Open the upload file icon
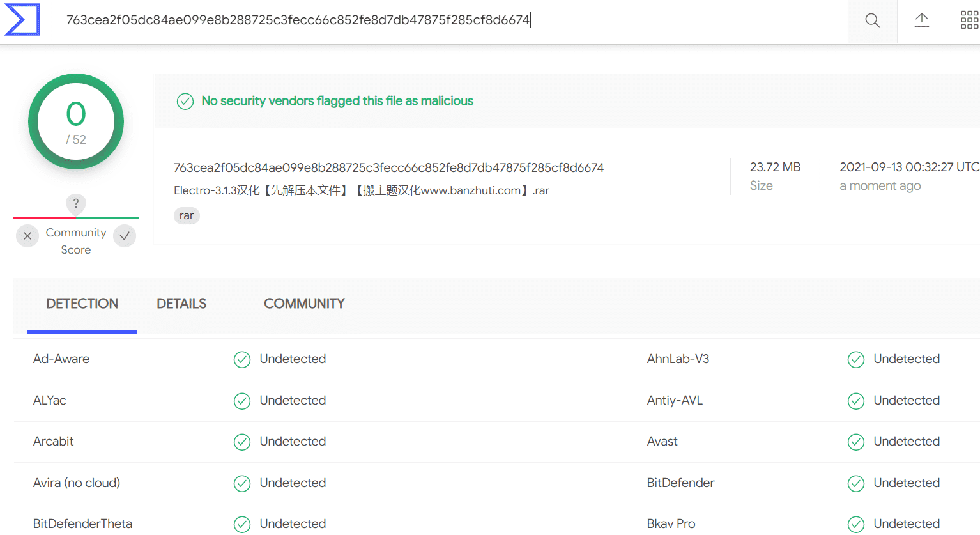The width and height of the screenshot is (980, 535). [x=921, y=20]
